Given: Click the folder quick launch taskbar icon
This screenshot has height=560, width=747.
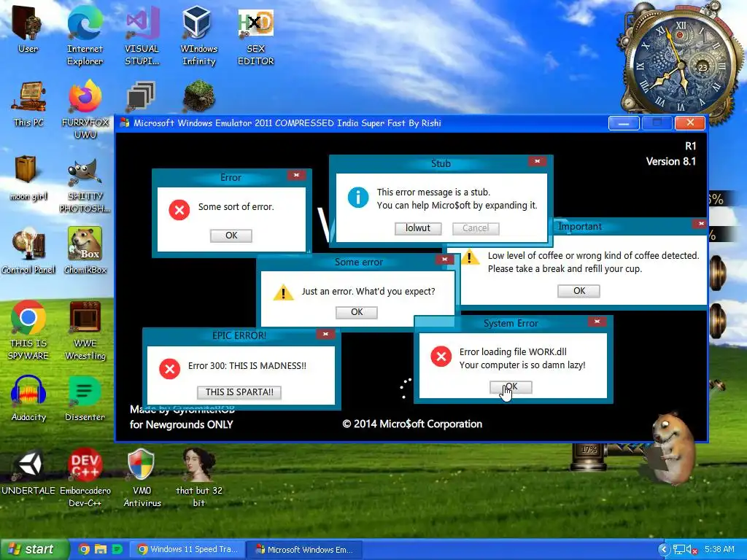Looking at the screenshot, I should (101, 549).
